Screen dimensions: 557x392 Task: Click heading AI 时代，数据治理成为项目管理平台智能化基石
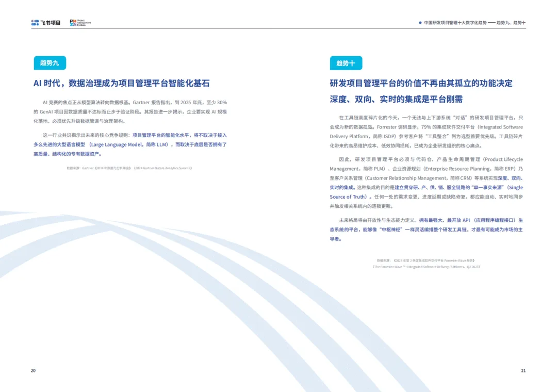coord(122,83)
